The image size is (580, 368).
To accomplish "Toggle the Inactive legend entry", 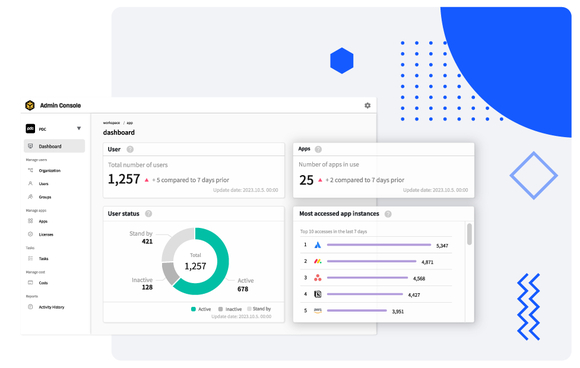I will tap(230, 309).
